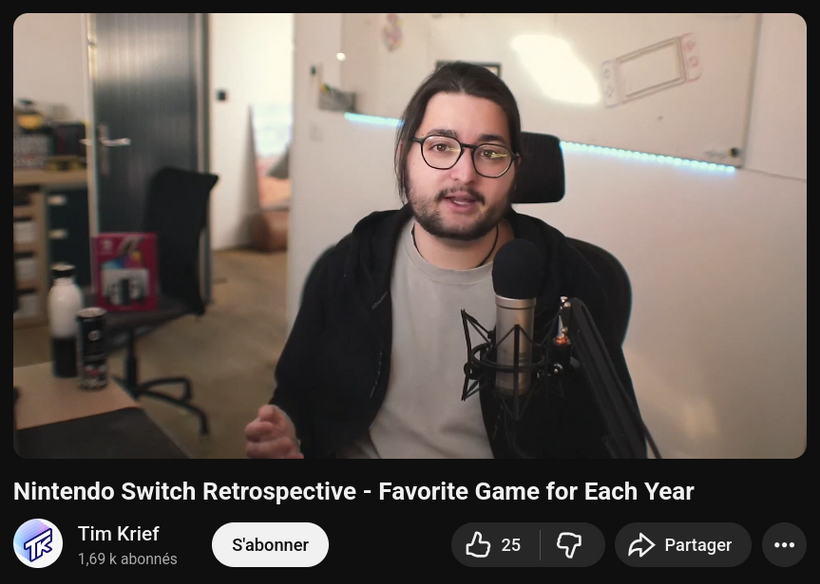The height and width of the screenshot is (584, 820).
Task: Click the empty black office chair in background
Action: pos(180,230)
